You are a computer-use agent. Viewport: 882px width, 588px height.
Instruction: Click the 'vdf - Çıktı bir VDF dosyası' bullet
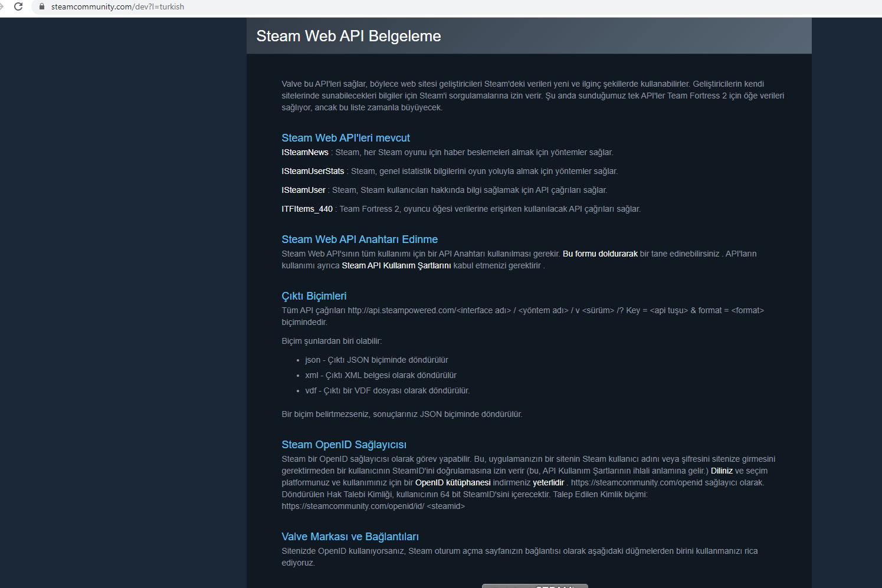click(388, 390)
